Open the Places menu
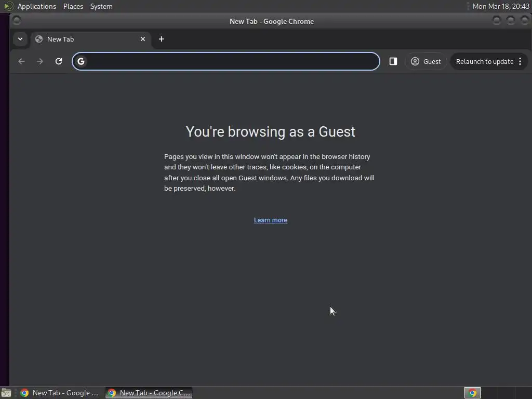 [x=73, y=6]
